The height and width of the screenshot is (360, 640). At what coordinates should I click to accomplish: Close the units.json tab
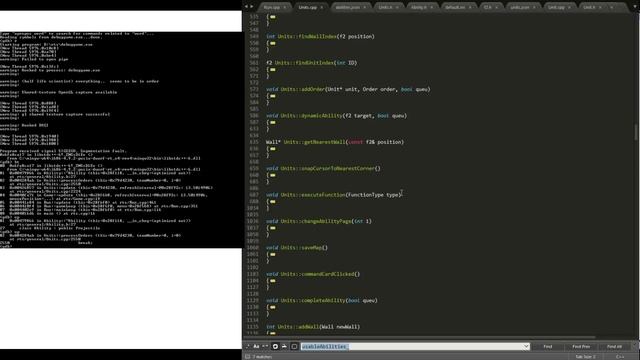(534, 7)
